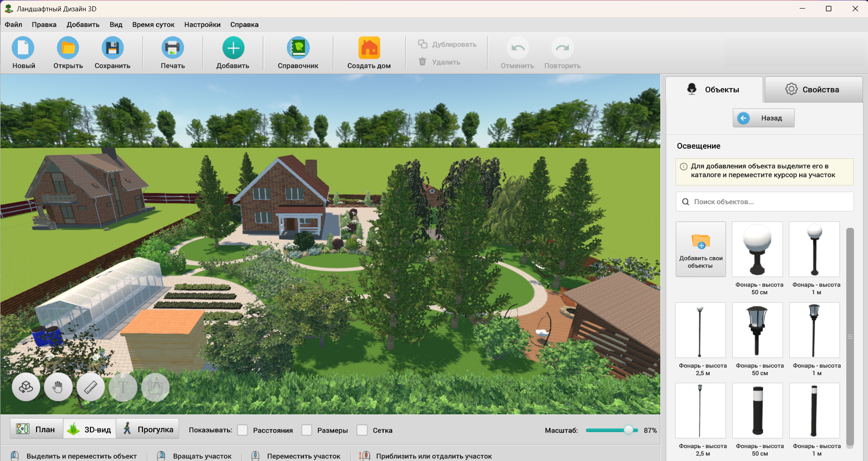Screen dimensions: 868x461
Task: Open the Справочник plant guide
Action: pos(298,48)
